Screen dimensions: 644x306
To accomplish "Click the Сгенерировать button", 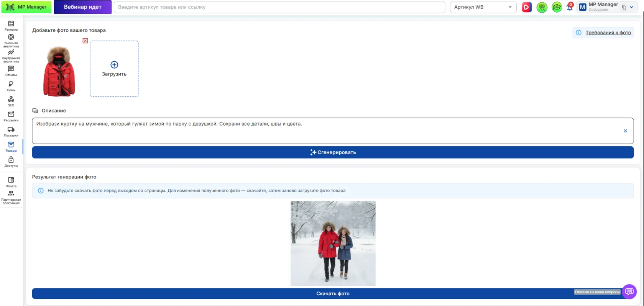I will point(333,152).
